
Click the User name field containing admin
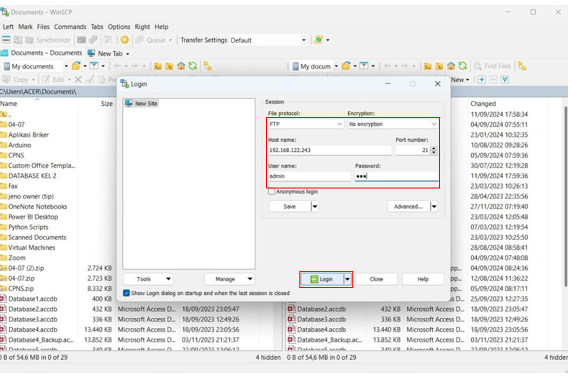pyautogui.click(x=309, y=176)
